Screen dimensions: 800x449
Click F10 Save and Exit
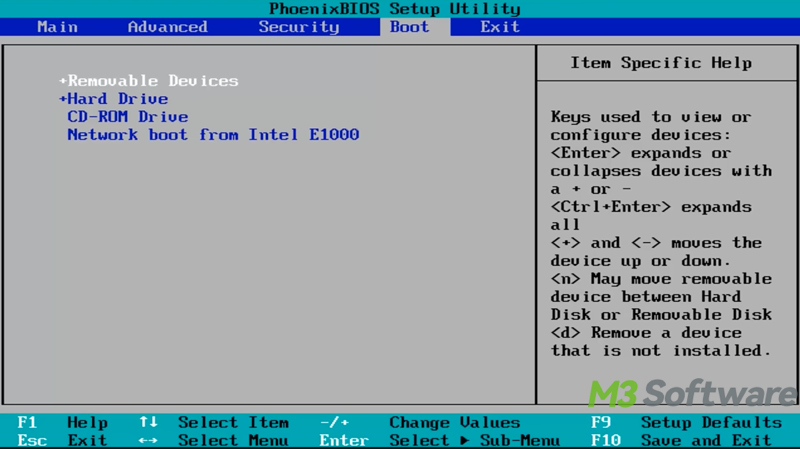[686, 440]
